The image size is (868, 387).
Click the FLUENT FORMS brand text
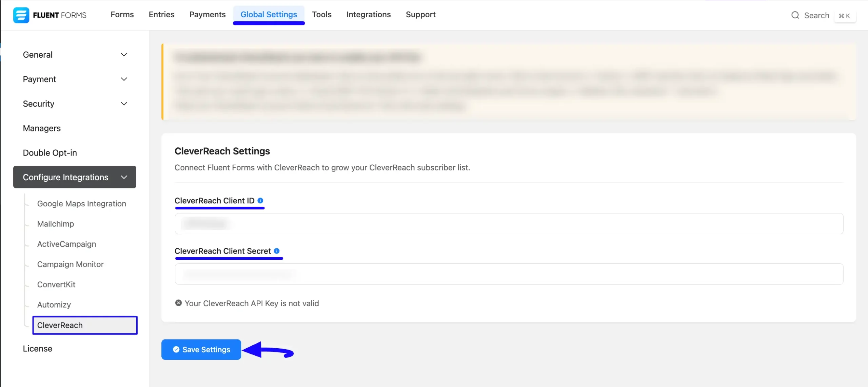[60, 15]
